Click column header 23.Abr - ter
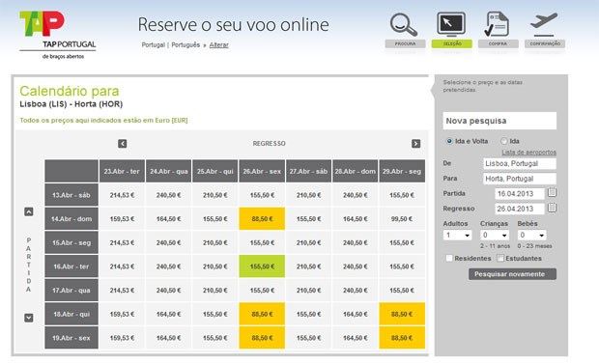Viewport: 599px width, 364px height. [122, 171]
